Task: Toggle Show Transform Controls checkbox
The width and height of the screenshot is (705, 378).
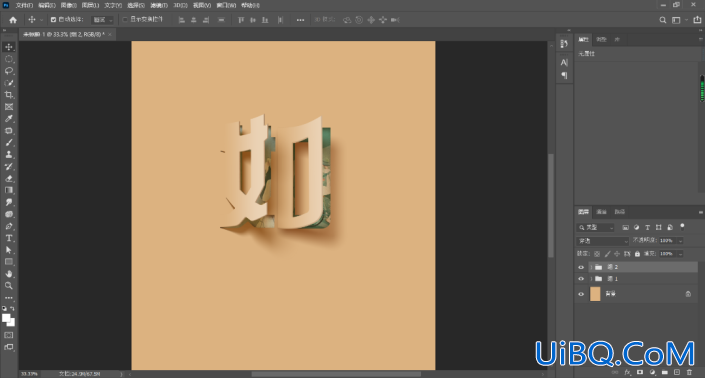Action: click(125, 20)
